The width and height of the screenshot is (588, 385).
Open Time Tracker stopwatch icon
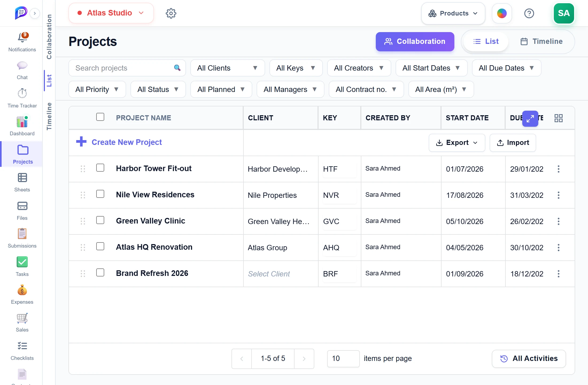click(x=22, y=93)
